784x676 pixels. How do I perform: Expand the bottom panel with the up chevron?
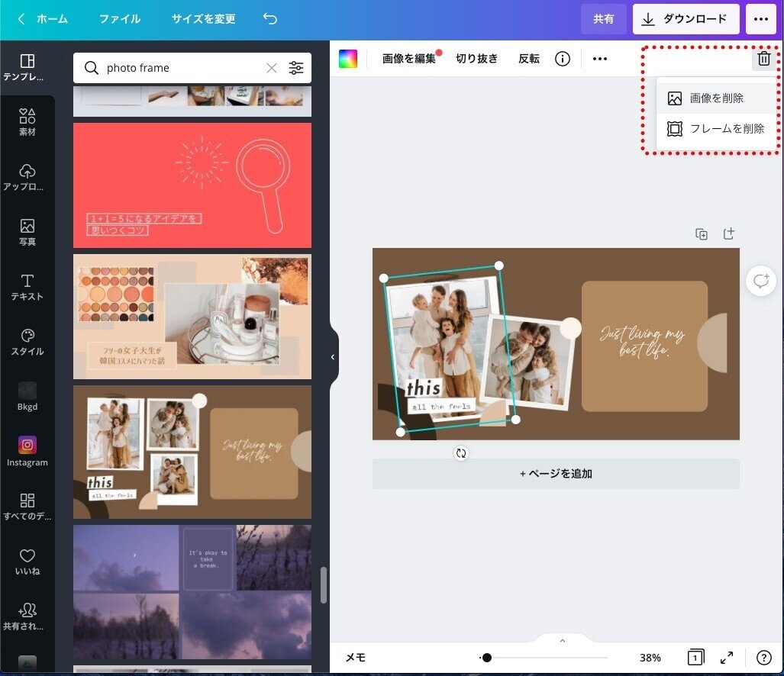coord(562,640)
